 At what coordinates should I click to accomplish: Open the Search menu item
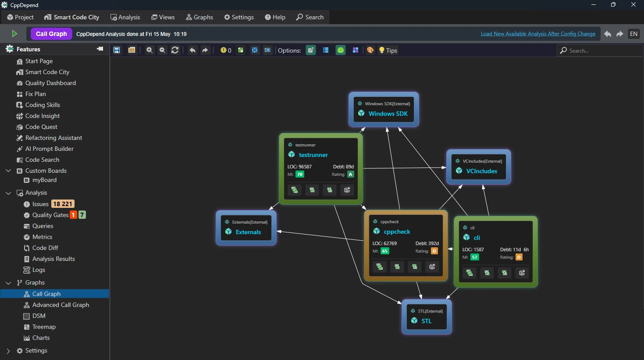310,17
